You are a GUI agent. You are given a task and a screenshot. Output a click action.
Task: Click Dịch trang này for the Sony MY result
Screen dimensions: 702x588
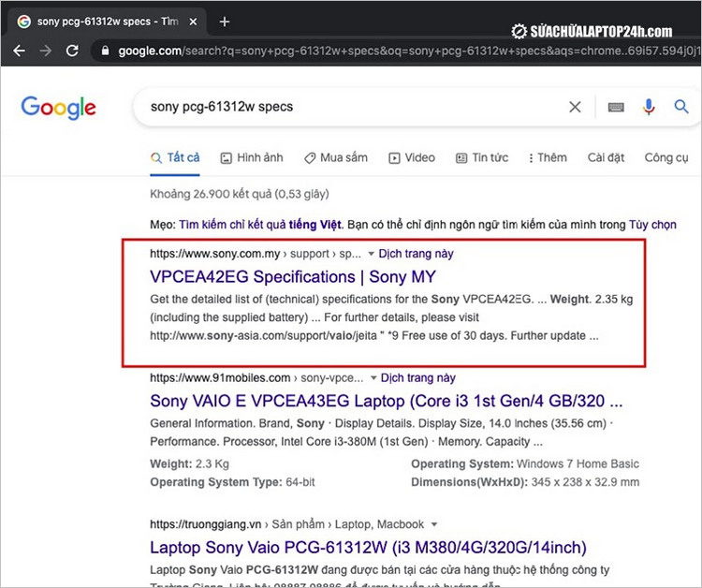coord(416,254)
